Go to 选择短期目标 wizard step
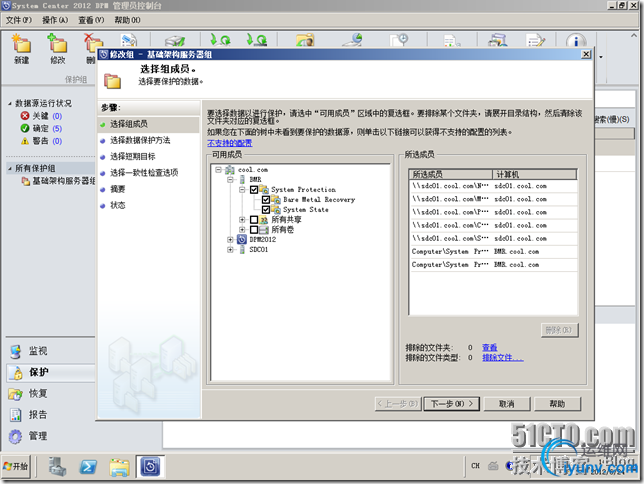Viewport: 644px width, 484px height. [x=133, y=157]
